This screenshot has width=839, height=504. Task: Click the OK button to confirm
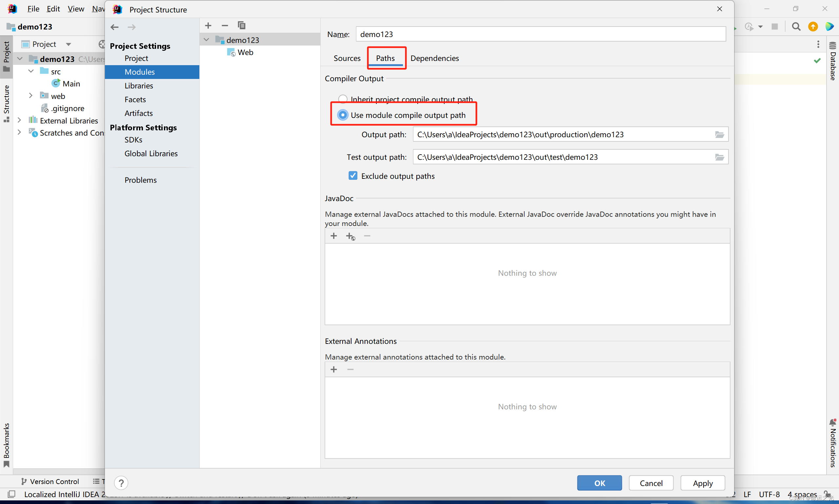tap(599, 482)
